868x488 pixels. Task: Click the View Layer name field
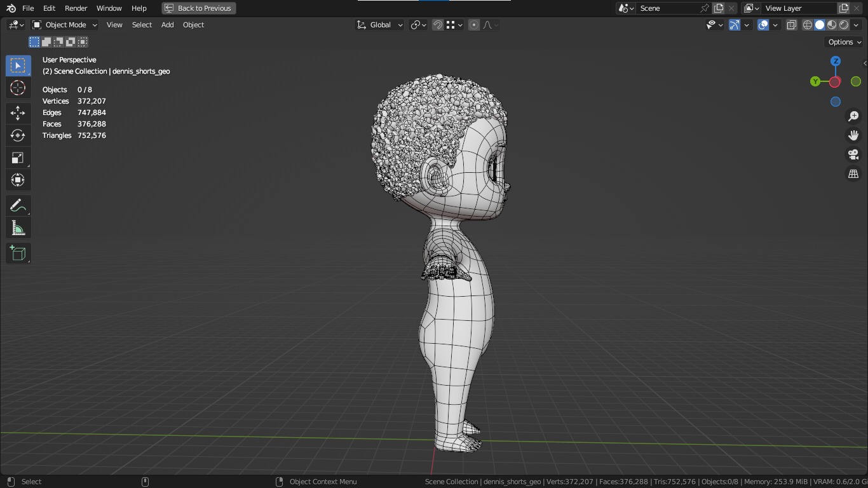click(799, 8)
